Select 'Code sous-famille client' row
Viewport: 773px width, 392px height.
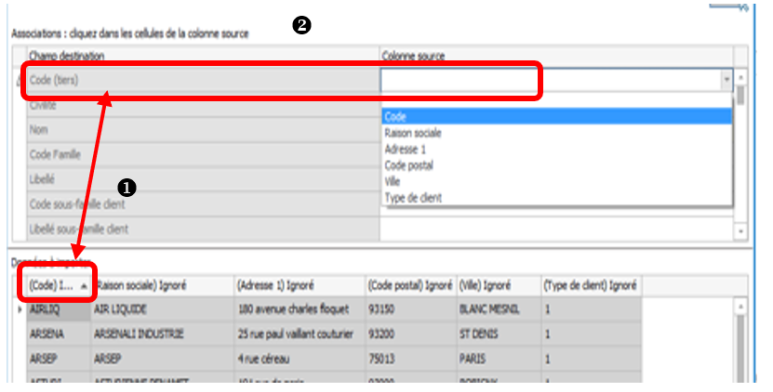[x=203, y=204]
